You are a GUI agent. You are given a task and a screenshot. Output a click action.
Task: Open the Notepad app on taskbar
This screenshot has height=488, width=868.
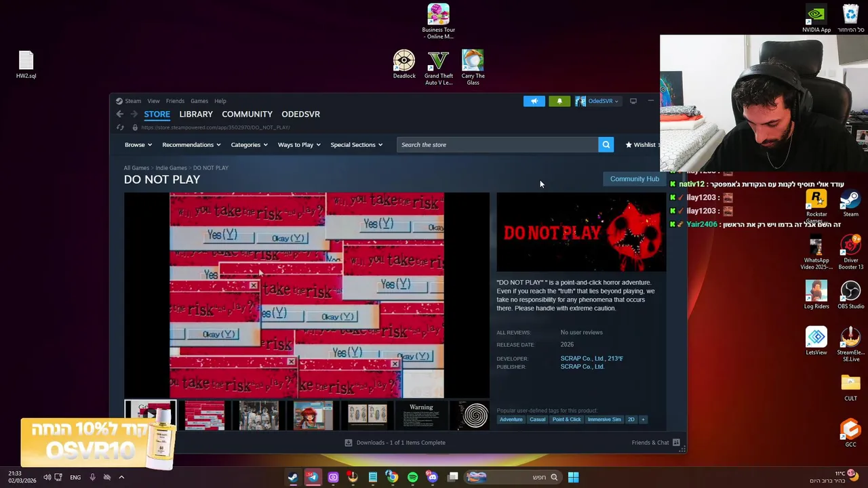[372, 477]
